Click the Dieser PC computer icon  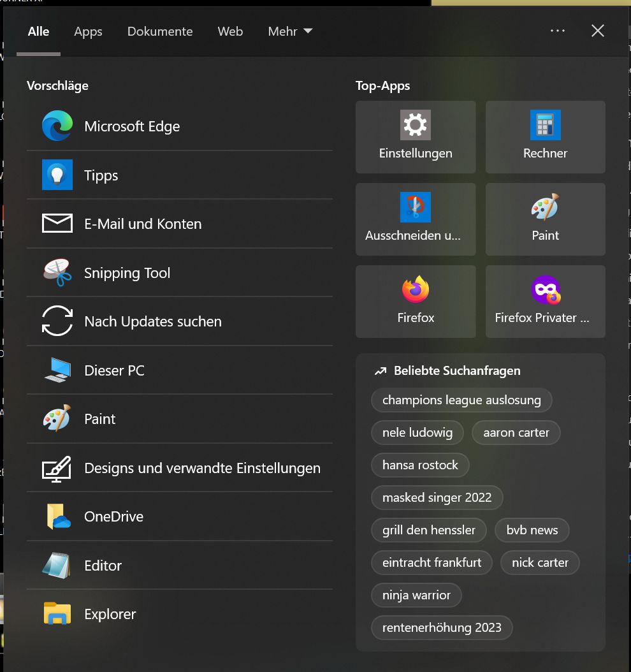pos(57,370)
